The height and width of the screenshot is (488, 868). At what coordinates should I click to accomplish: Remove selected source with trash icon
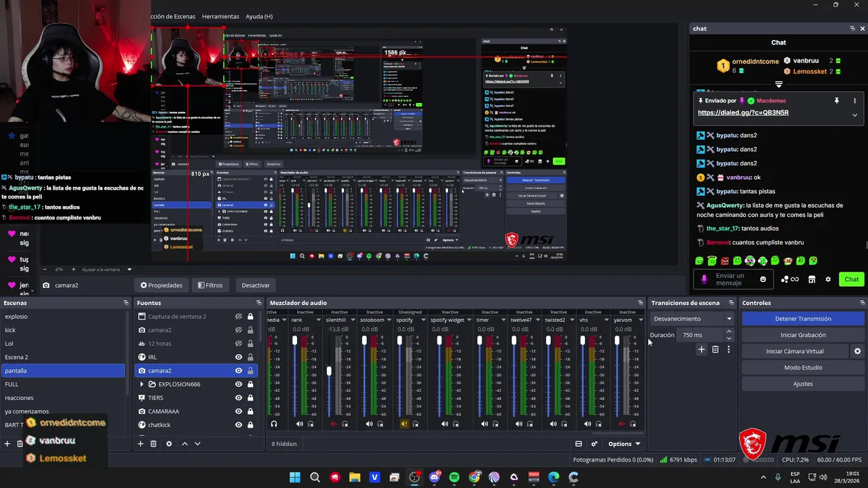click(x=153, y=444)
